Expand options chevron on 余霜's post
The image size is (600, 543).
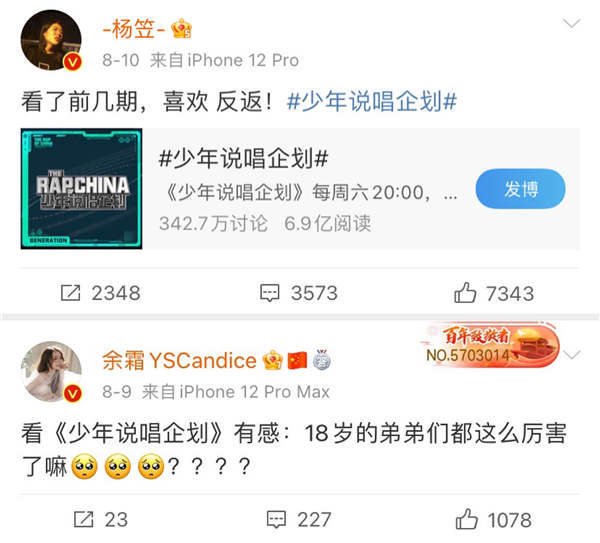pos(572,355)
